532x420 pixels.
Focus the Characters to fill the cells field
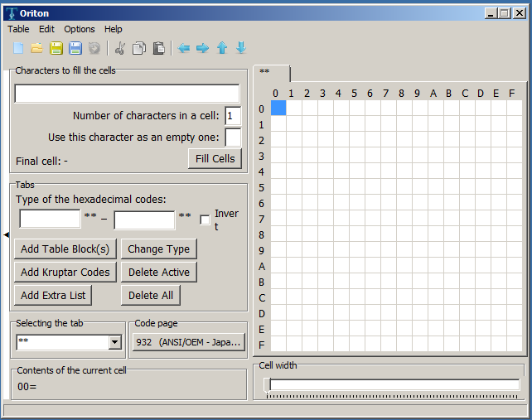127,94
